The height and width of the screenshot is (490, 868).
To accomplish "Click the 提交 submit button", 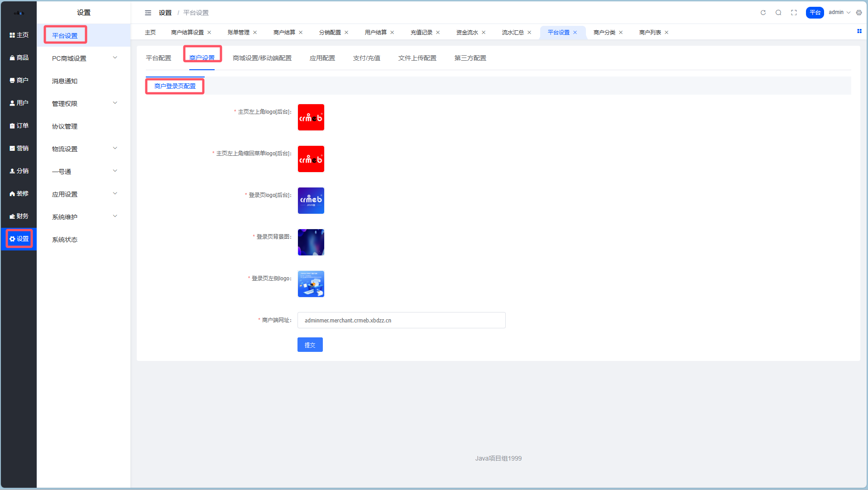I will [310, 345].
